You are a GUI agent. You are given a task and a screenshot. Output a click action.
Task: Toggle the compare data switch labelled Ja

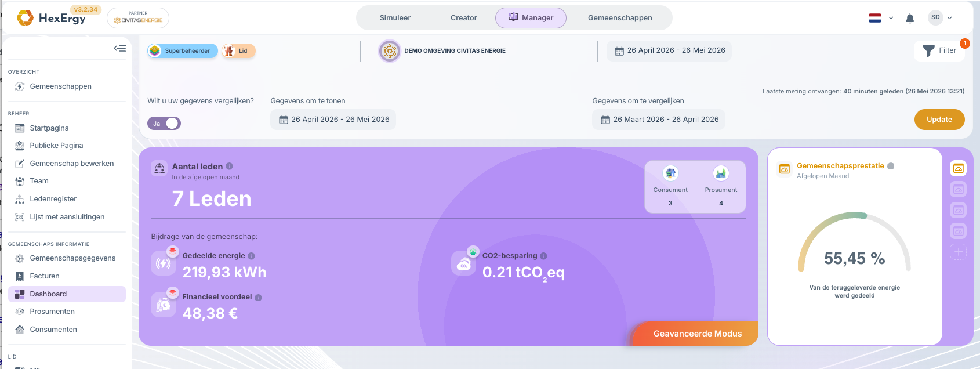(164, 123)
